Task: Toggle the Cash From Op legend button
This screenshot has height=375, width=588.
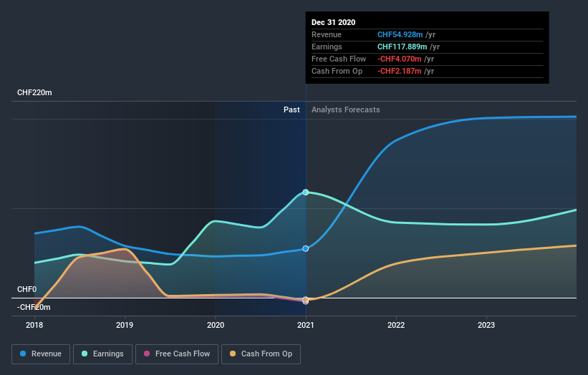Action: (x=261, y=354)
